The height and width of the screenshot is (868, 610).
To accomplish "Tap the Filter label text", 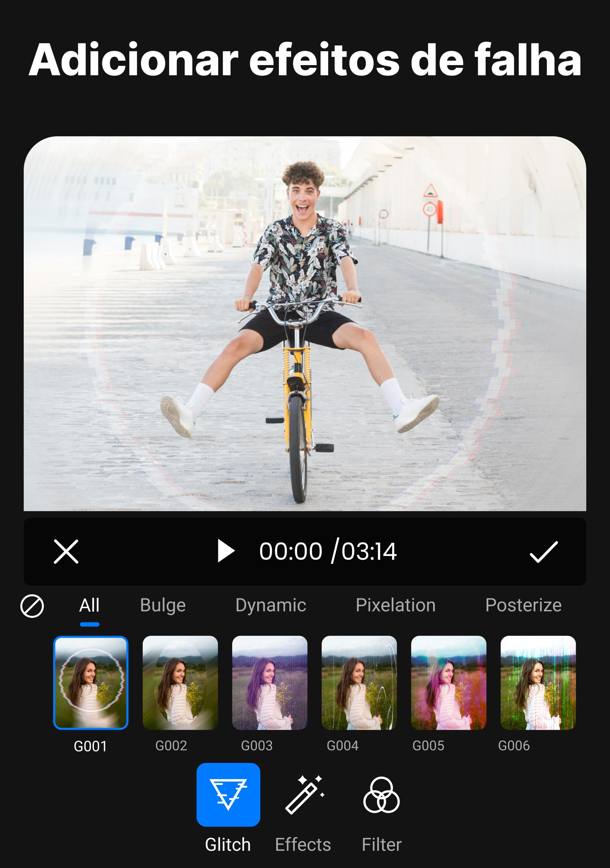I will [x=382, y=845].
